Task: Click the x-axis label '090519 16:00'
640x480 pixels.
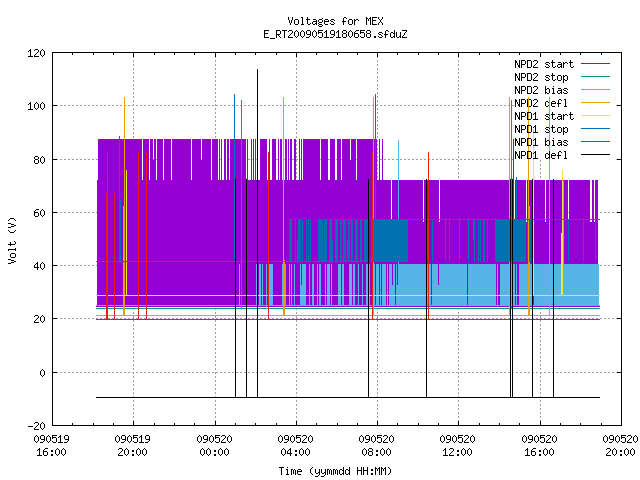Action: point(51,446)
